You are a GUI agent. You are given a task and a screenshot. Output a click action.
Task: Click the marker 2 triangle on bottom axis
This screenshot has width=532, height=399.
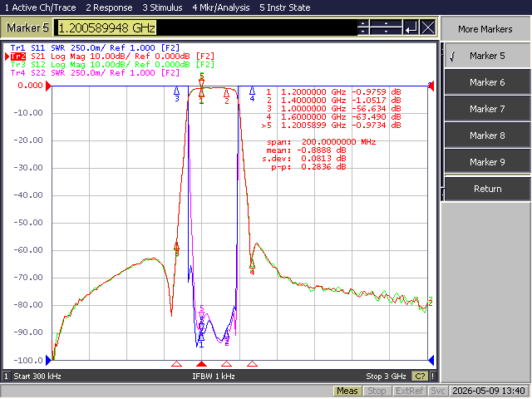226,364
